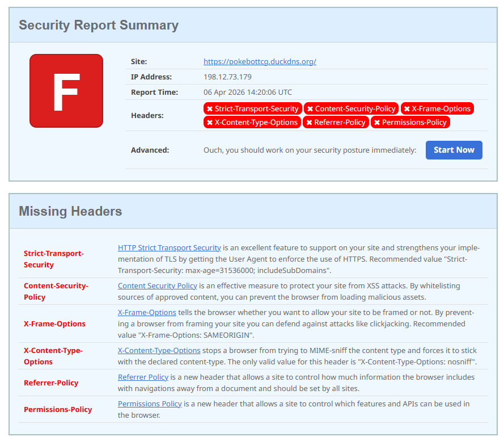Click the Referrer-Policy red header badge

pyautogui.click(x=336, y=123)
